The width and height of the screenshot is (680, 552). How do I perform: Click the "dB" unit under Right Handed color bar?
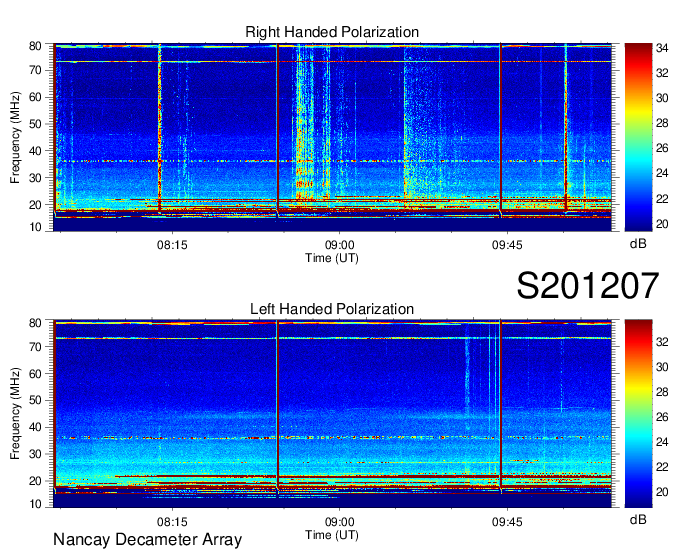click(x=638, y=244)
